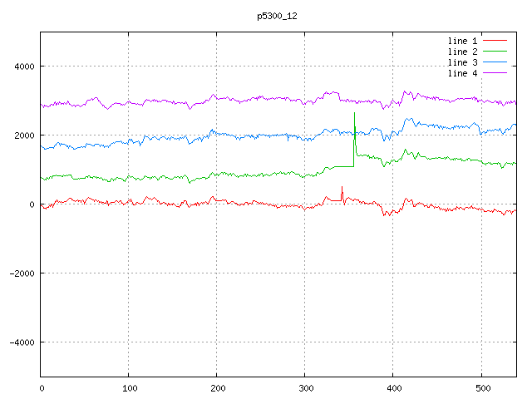Select the 'line 3' legend label
Screen dimensions: 532x399
click(462, 62)
